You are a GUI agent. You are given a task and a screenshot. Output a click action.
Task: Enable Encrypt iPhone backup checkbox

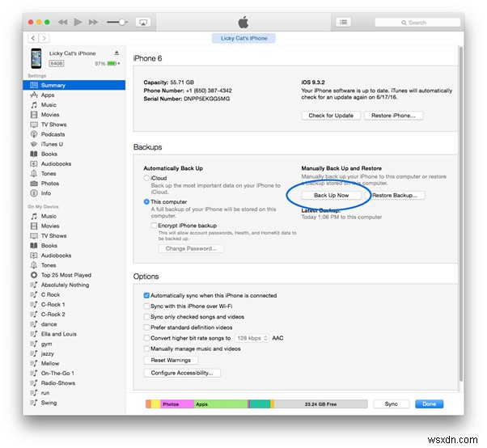(154, 226)
